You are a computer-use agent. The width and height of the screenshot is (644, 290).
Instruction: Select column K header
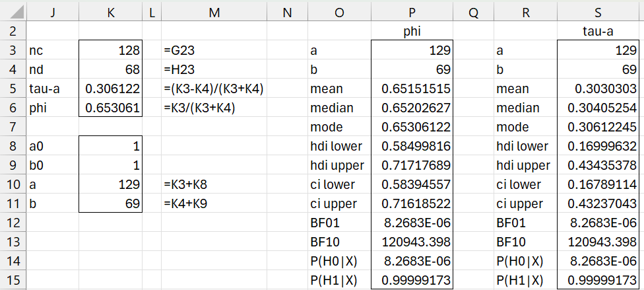click(110, 13)
